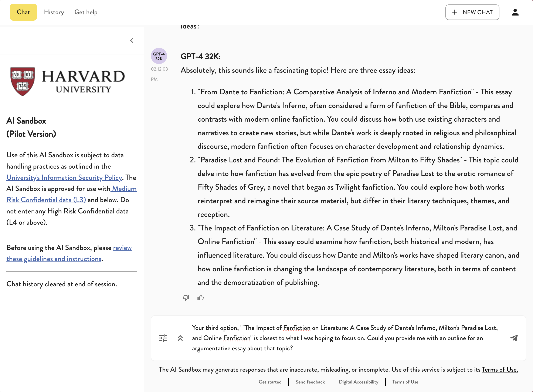533x392 pixels.
Task: Open the chat settings sliders icon
Action: [163, 338]
